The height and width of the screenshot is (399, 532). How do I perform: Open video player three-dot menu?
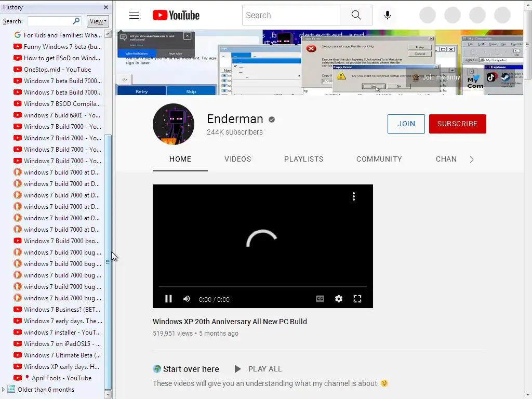pos(353,196)
